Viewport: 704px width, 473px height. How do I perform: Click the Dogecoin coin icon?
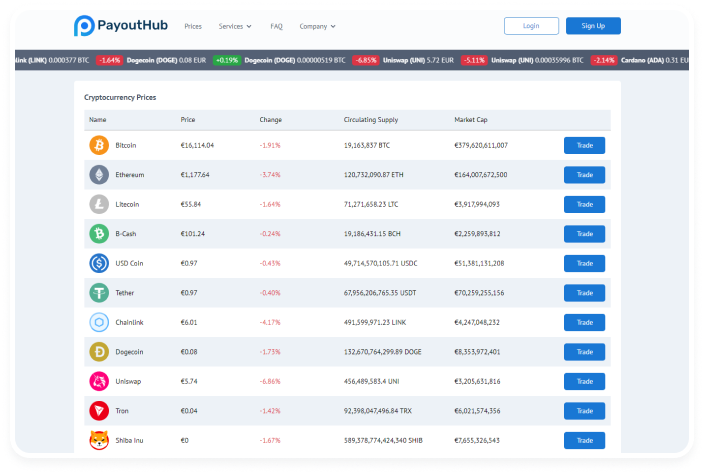(x=98, y=352)
